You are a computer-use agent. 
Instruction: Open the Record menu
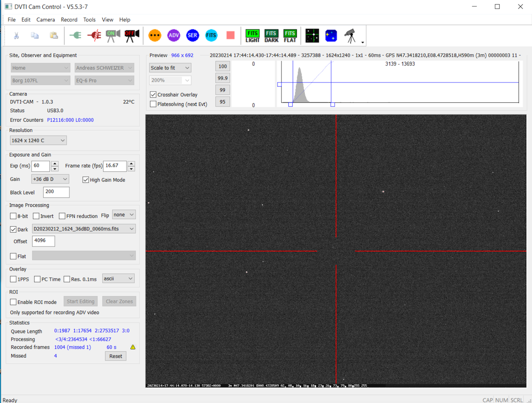[x=69, y=20]
